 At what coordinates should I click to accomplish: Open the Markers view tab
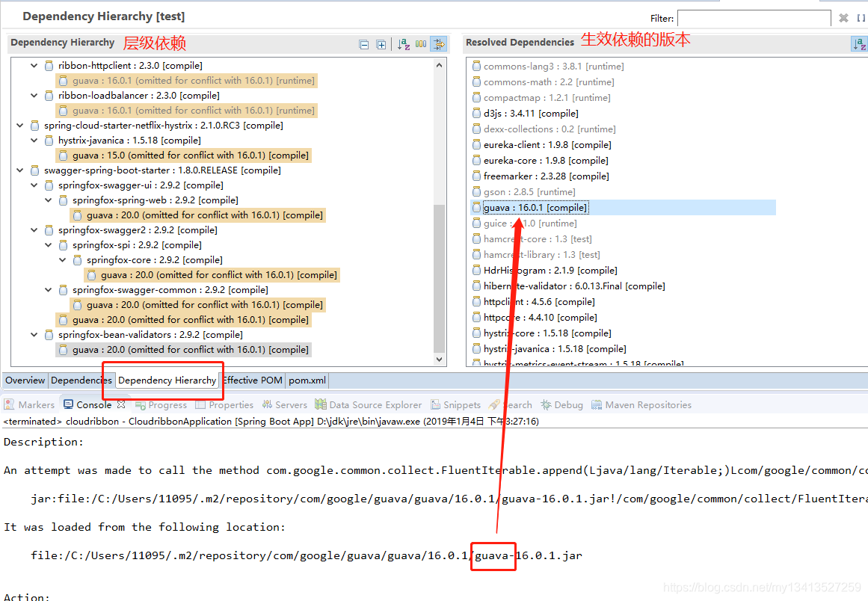point(30,404)
